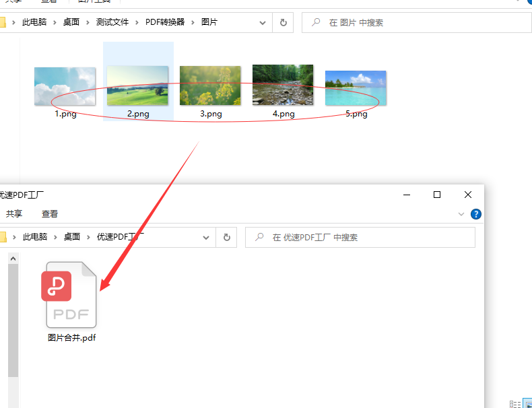Click the 4.png file name
The image size is (532, 408).
click(284, 114)
